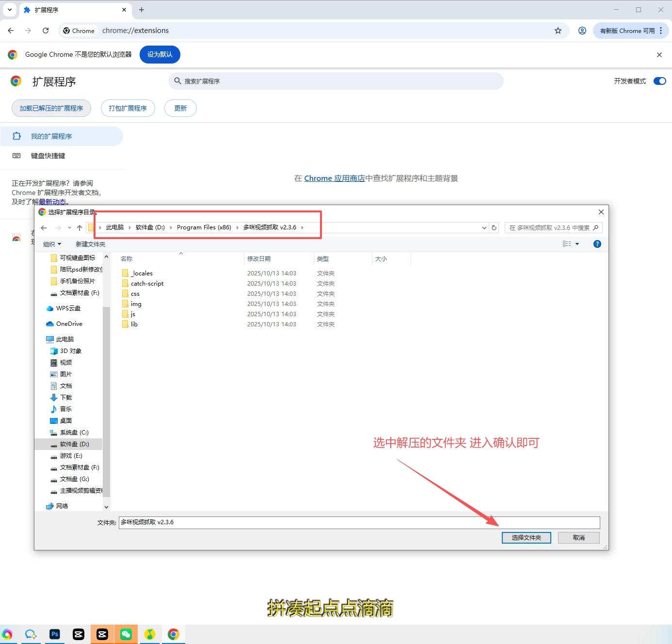Open the Chrome profile icon
The image size is (672, 644).
point(582,31)
